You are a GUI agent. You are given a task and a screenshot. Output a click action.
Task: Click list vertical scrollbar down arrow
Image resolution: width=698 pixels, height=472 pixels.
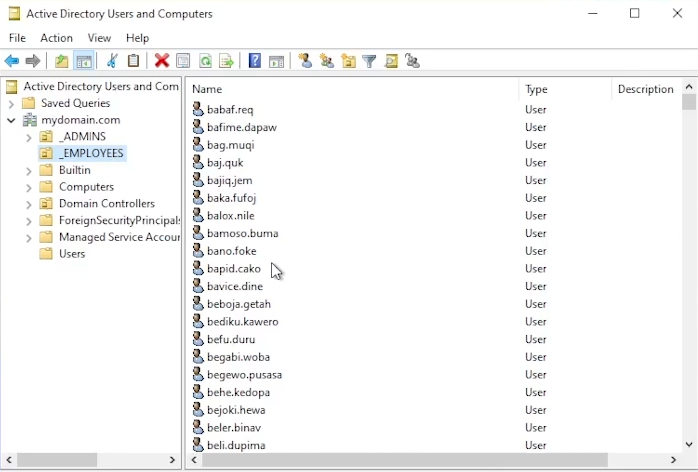pyautogui.click(x=689, y=444)
